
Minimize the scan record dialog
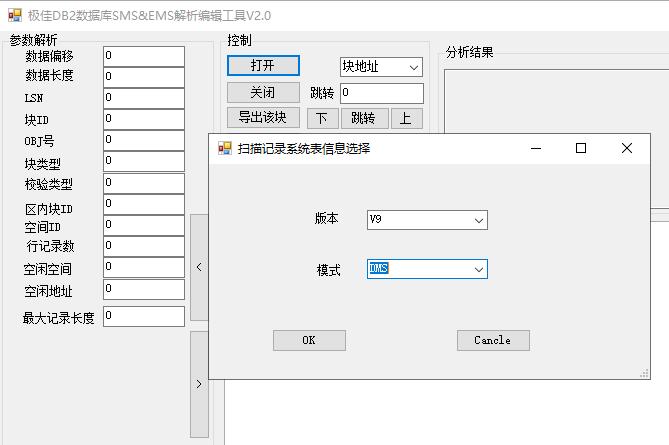tap(536, 148)
